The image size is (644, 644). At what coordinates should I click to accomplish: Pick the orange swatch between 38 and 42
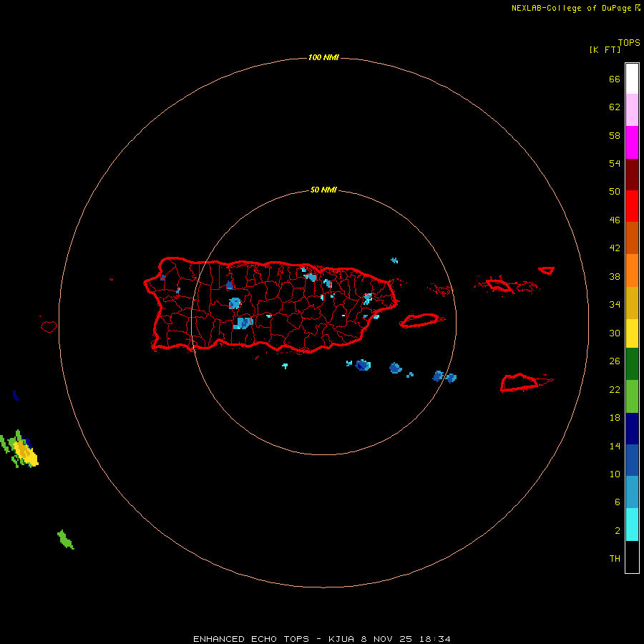tap(632, 270)
